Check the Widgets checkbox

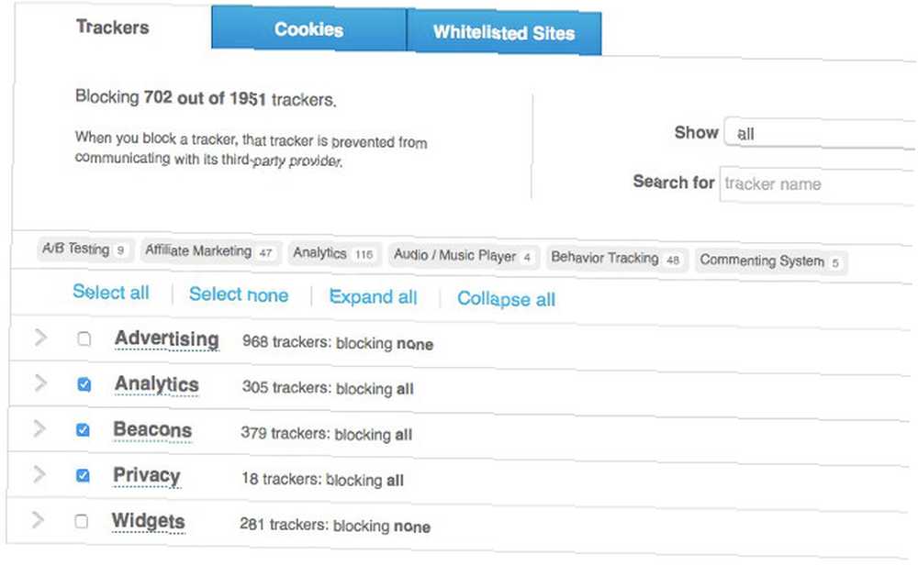coord(82,521)
